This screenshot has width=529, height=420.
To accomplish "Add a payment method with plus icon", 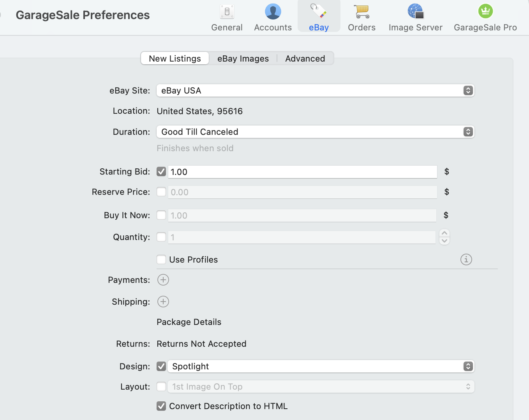I will [x=163, y=280].
